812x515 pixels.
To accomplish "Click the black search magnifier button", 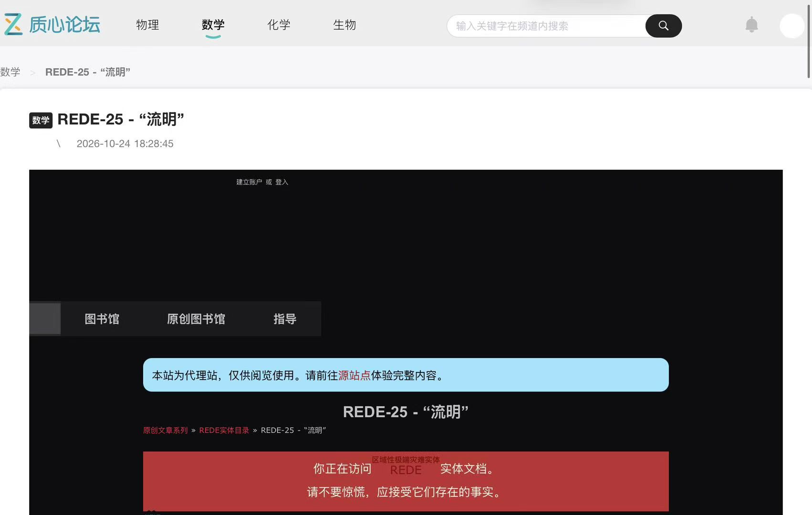I will coord(663,26).
